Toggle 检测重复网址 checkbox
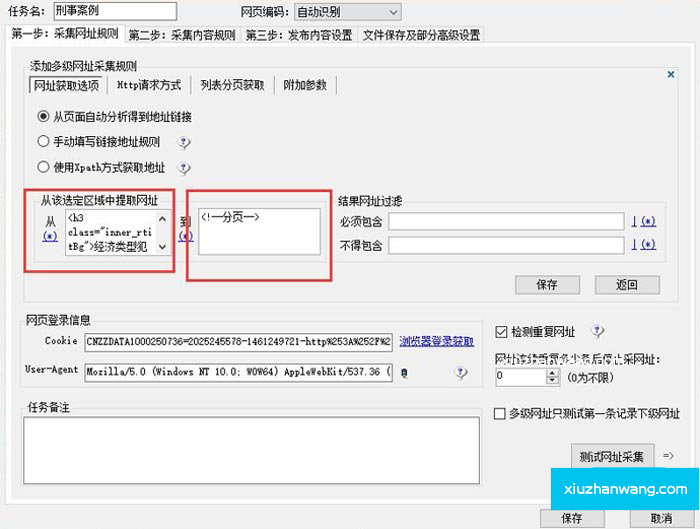 pos(503,332)
